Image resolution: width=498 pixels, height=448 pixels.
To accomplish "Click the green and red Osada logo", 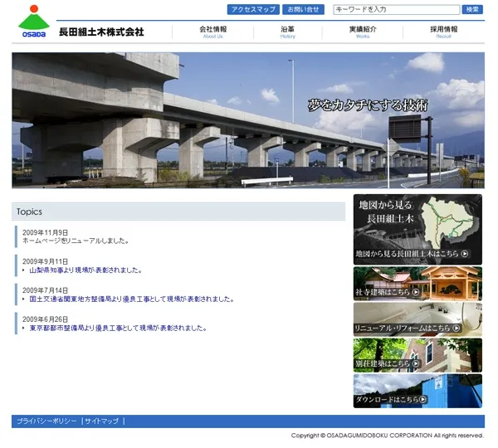I will (x=34, y=22).
